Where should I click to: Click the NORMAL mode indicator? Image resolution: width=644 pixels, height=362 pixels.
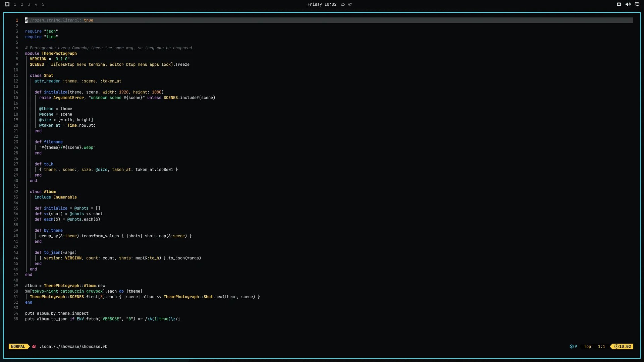(18, 347)
